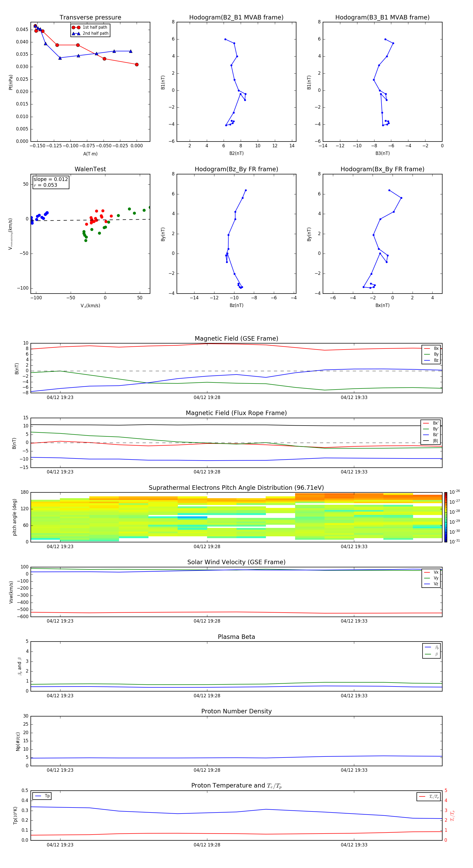Select Vz in velocity legend
The image size is (473, 868).
pos(431,584)
